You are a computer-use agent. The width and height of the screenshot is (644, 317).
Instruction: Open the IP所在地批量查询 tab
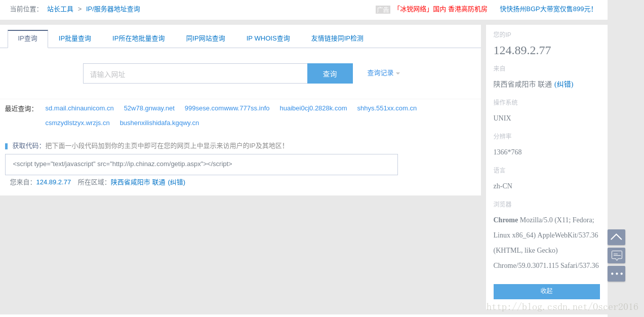click(x=139, y=38)
